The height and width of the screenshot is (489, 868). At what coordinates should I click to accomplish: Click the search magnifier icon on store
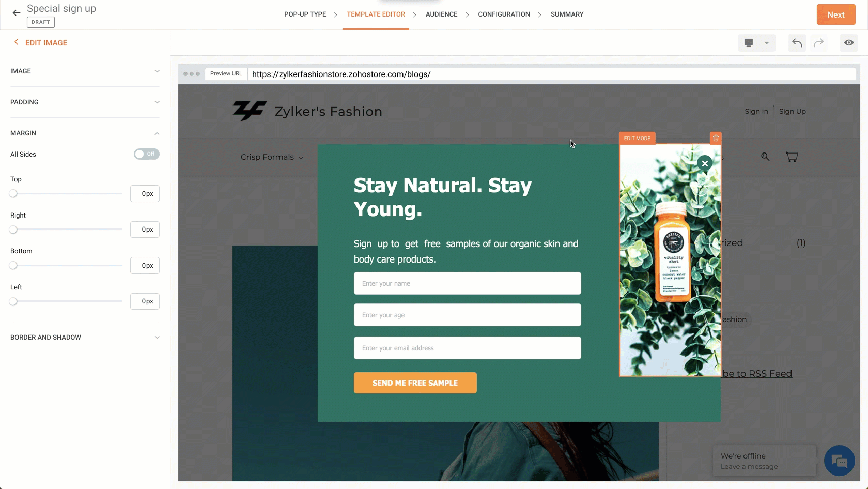click(x=765, y=157)
